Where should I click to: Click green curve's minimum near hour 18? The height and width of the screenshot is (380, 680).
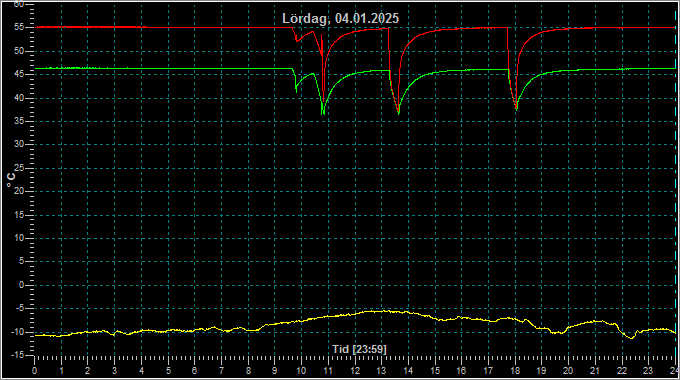[x=516, y=108]
